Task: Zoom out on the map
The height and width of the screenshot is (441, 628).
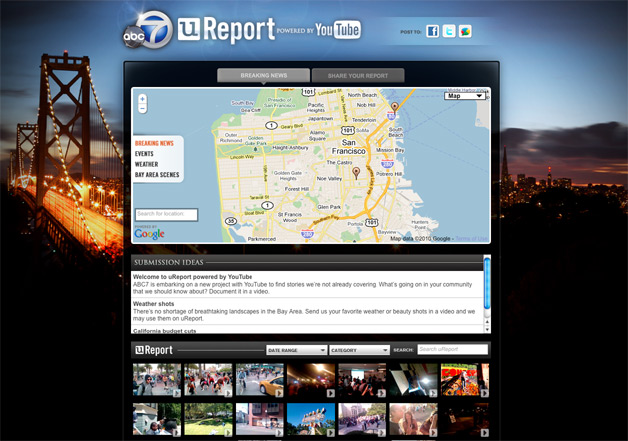Action: pyautogui.click(x=142, y=109)
